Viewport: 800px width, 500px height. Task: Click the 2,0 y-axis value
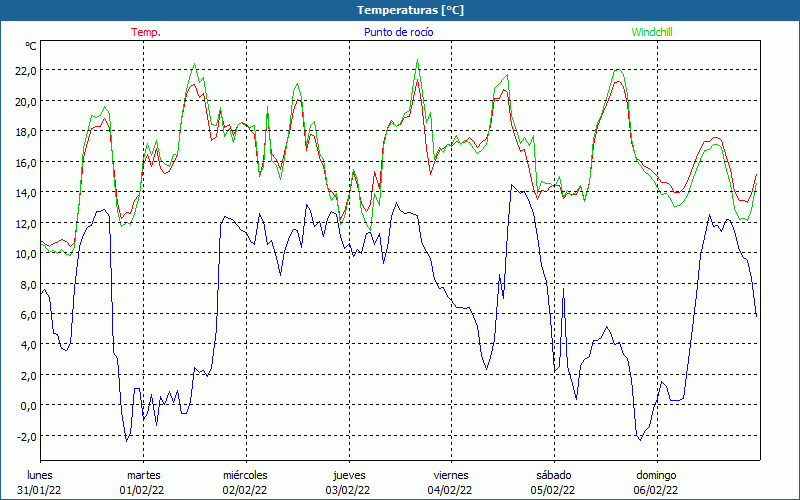pyautogui.click(x=29, y=376)
